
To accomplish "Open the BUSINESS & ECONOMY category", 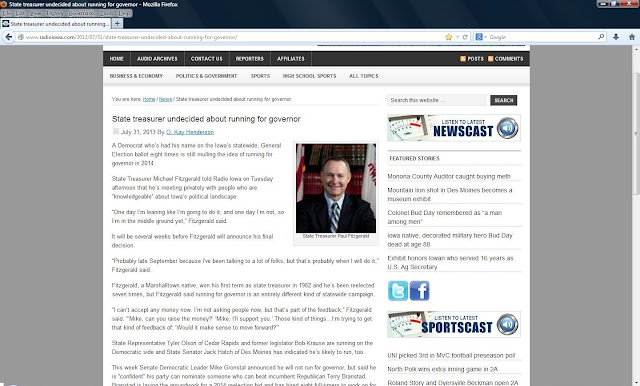I will (x=136, y=76).
